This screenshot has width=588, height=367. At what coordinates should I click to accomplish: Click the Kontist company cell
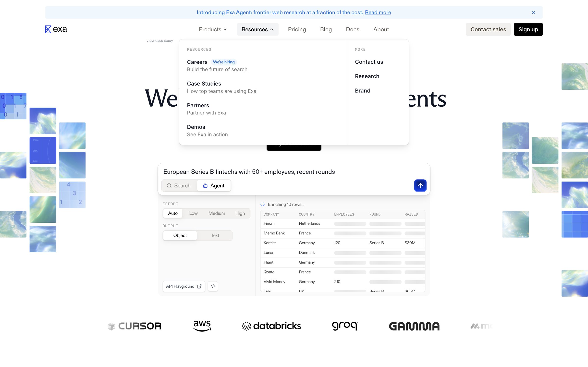point(269,243)
